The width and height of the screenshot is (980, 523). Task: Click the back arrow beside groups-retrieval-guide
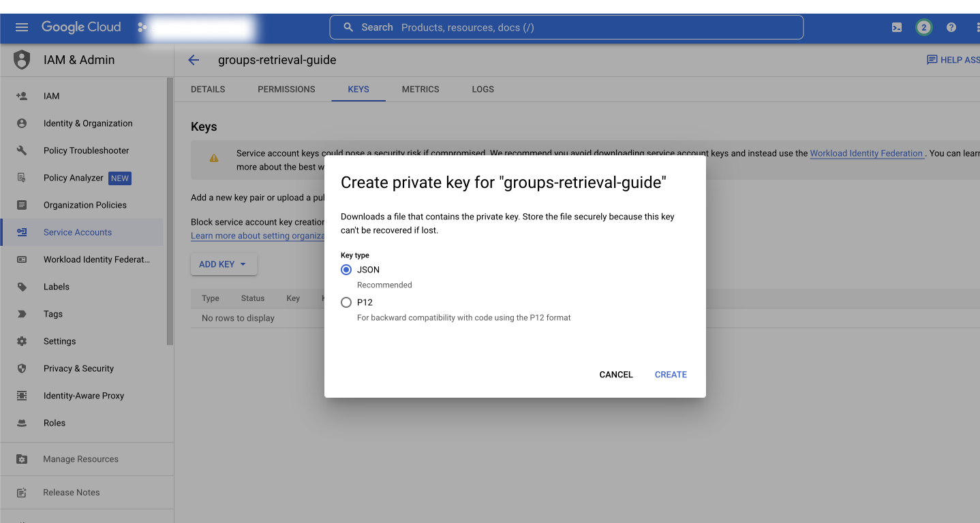(x=194, y=60)
